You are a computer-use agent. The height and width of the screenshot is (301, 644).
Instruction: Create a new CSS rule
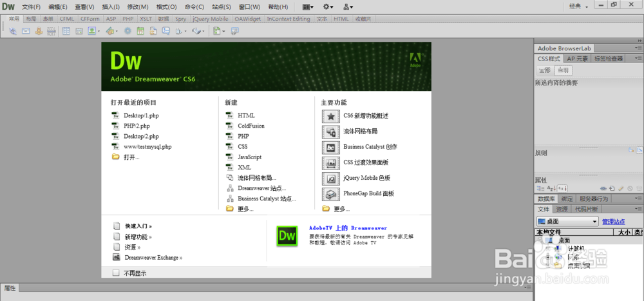pyautogui.click(x=612, y=188)
